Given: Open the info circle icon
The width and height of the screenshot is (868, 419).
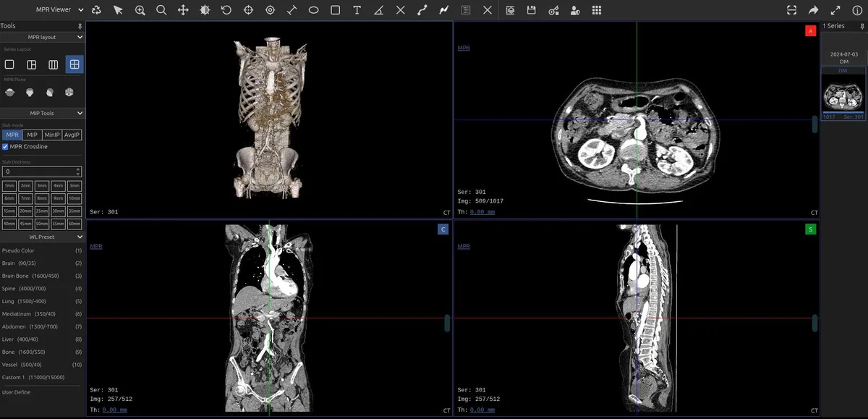Looking at the screenshot, I should (857, 10).
